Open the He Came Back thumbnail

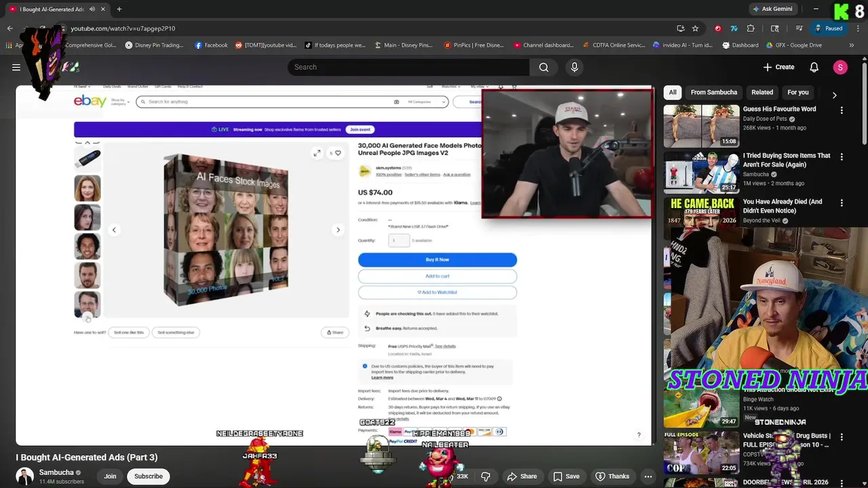pos(701,211)
